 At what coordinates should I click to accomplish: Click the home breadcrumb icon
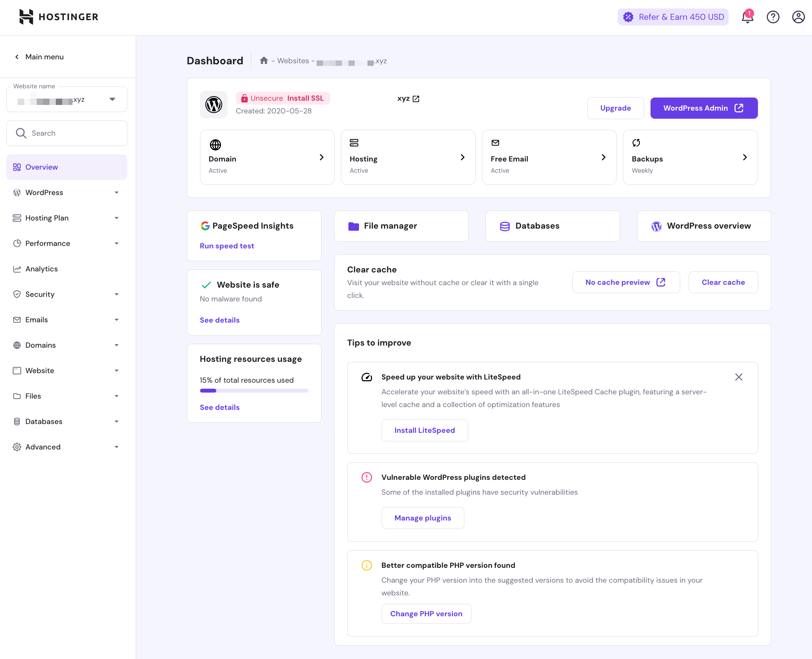[x=264, y=60]
